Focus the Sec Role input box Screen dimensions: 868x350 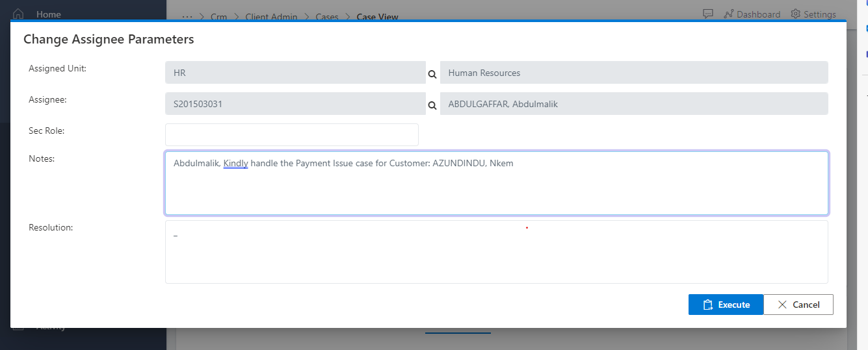[291, 134]
